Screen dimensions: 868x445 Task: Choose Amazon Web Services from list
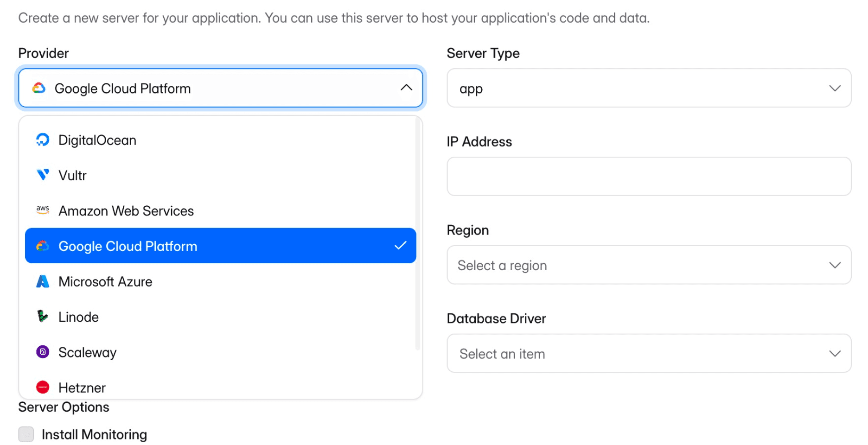point(126,211)
